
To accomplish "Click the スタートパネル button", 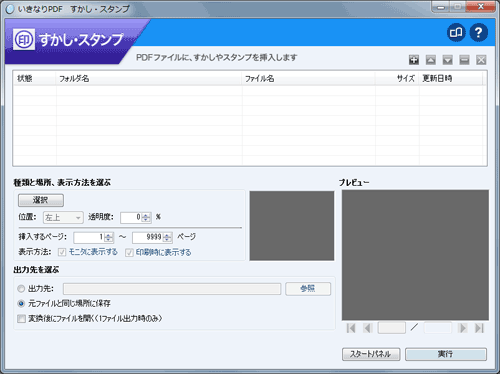I will point(371,354).
